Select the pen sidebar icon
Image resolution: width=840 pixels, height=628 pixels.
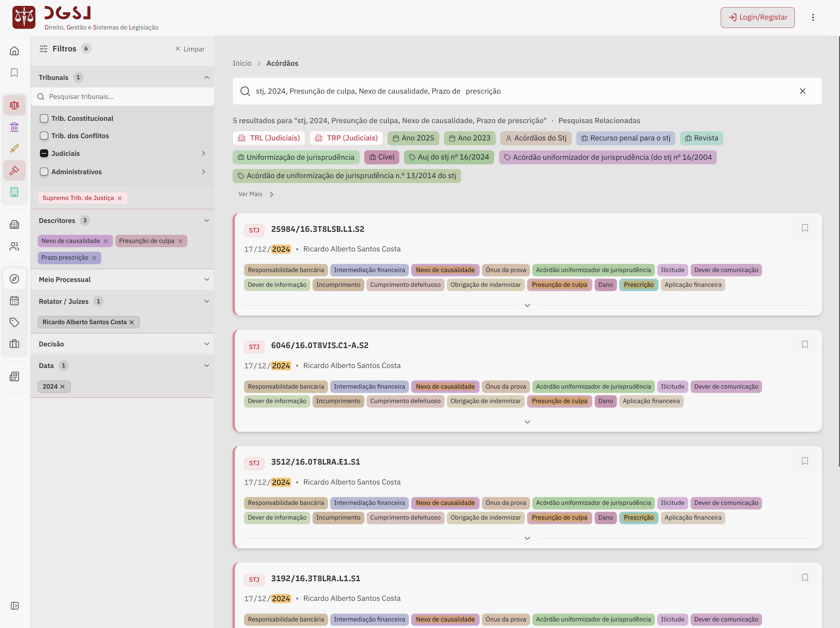tap(14, 148)
